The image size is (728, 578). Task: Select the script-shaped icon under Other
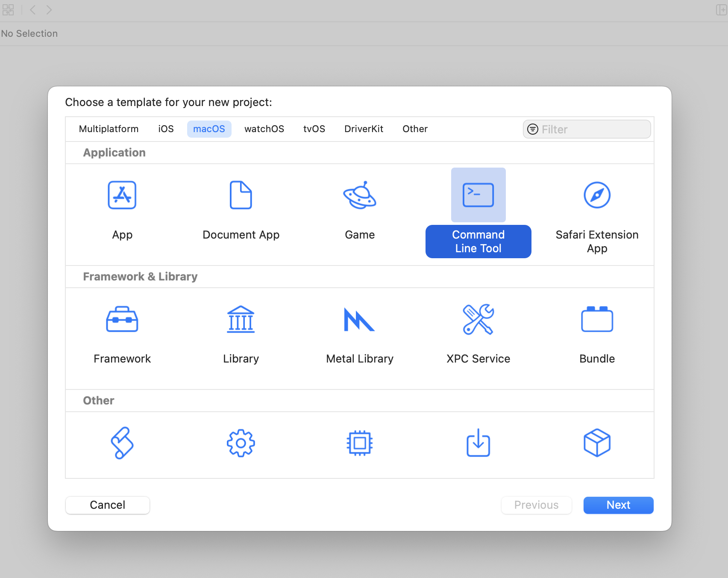[122, 443]
